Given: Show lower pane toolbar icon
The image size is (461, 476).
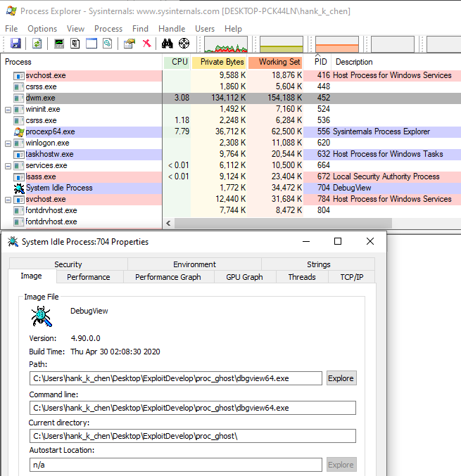Looking at the screenshot, I should tap(91, 44).
